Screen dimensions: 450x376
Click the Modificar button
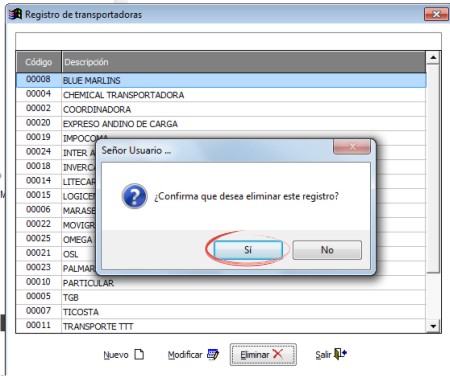point(193,355)
